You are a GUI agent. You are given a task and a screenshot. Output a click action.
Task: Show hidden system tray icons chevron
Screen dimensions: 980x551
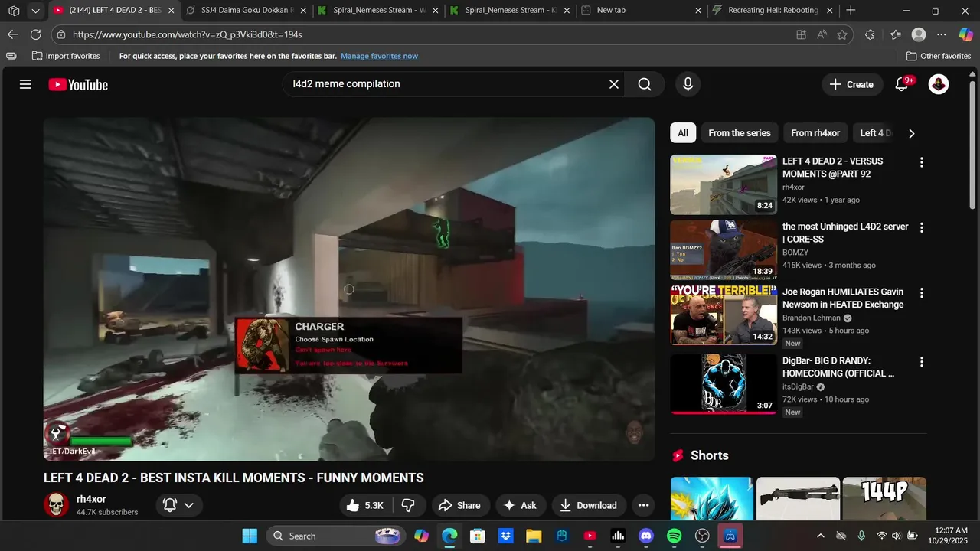821,536
